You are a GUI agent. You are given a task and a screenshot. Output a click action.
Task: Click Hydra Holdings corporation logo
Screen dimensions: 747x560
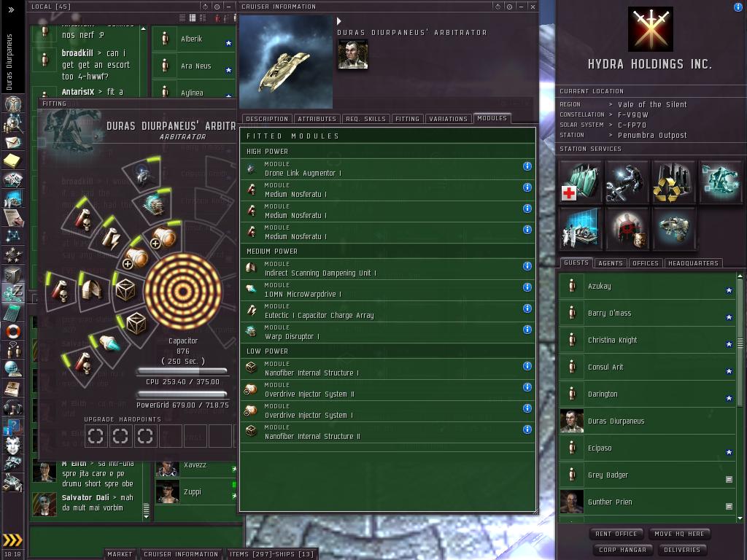650,28
